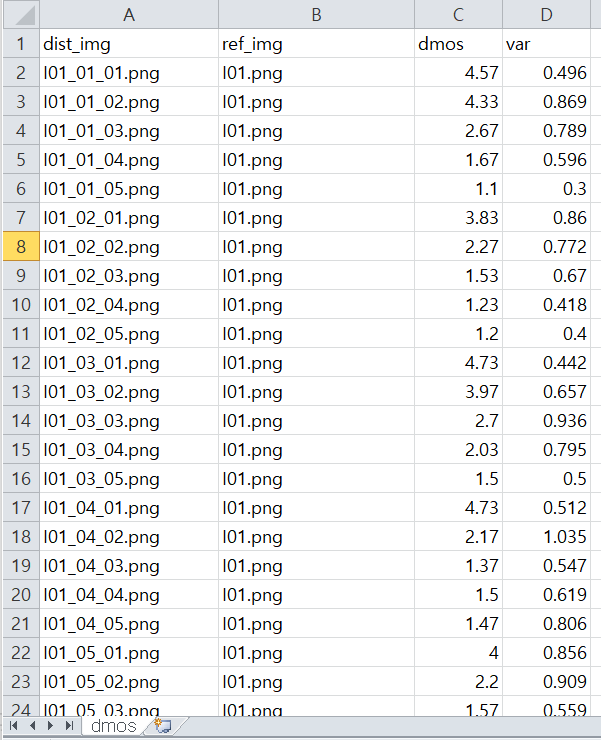Select cell I01_01_05.png

point(129,189)
